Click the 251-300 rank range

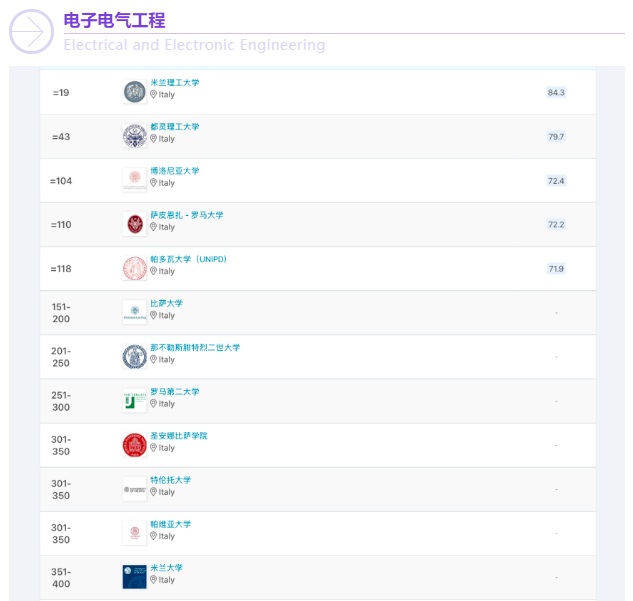61,401
